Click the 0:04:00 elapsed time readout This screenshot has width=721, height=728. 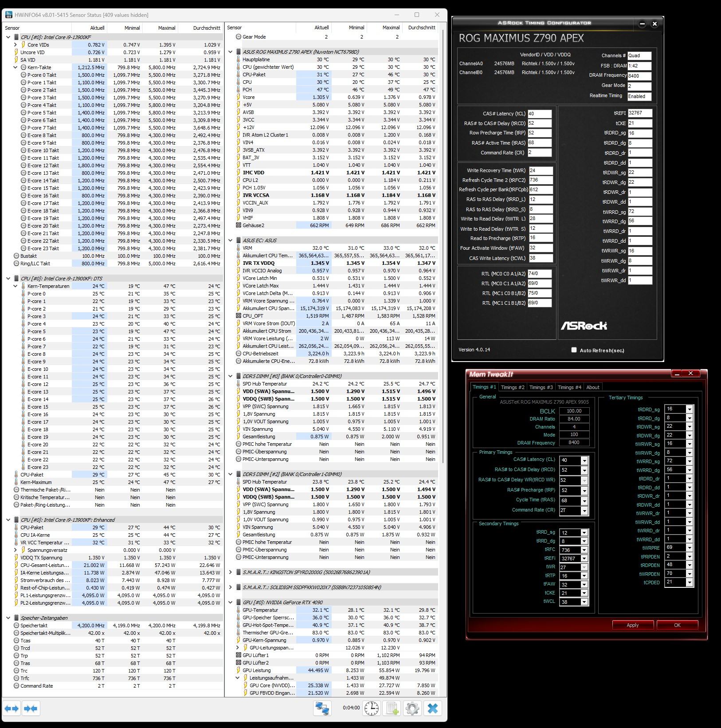click(351, 708)
